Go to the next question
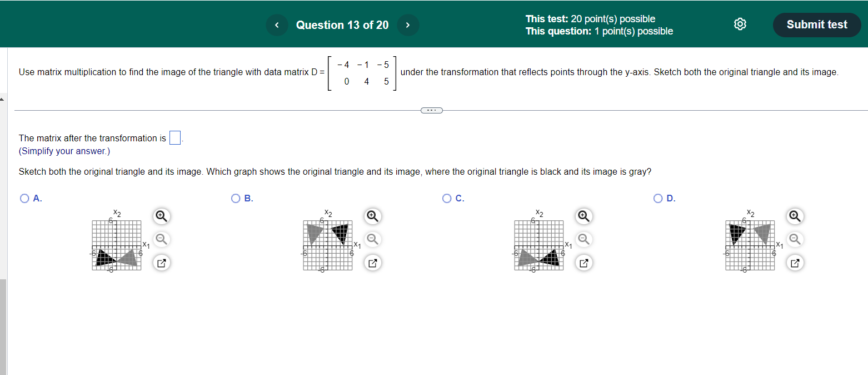The width and height of the screenshot is (868, 375). [408, 25]
